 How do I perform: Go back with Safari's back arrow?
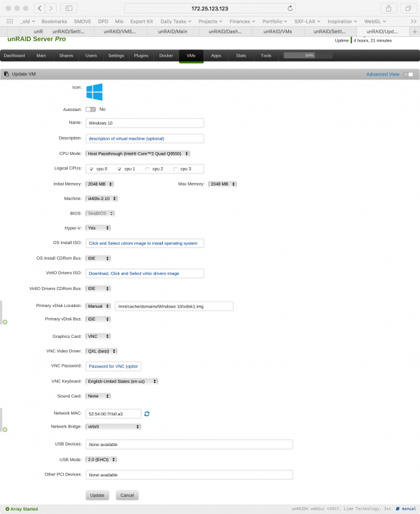[40, 8]
